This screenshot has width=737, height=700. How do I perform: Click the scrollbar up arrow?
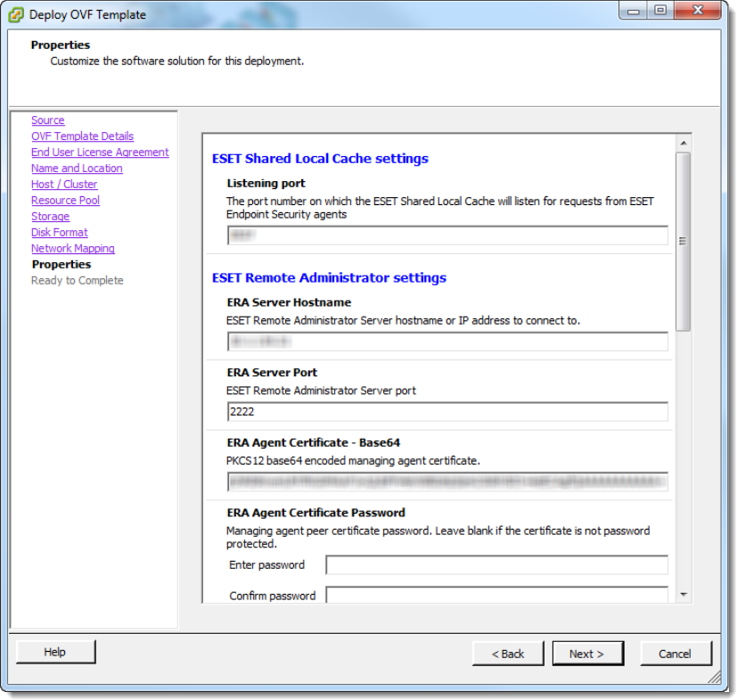pyautogui.click(x=684, y=143)
